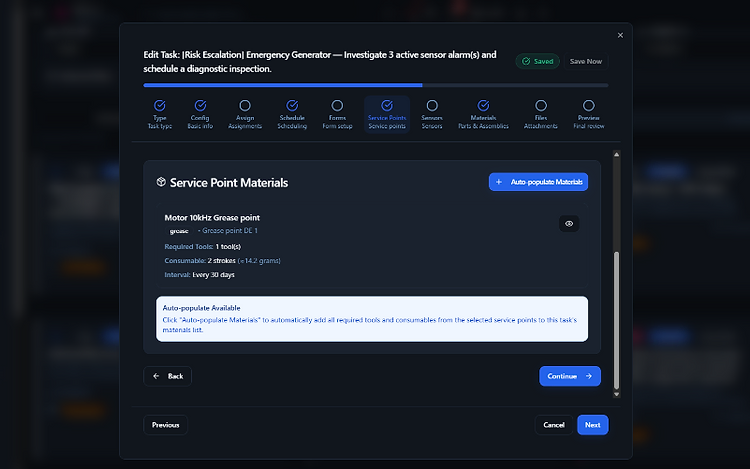This screenshot has height=469, width=750.
Task: Click the Forms step circle icon
Action: click(337, 105)
